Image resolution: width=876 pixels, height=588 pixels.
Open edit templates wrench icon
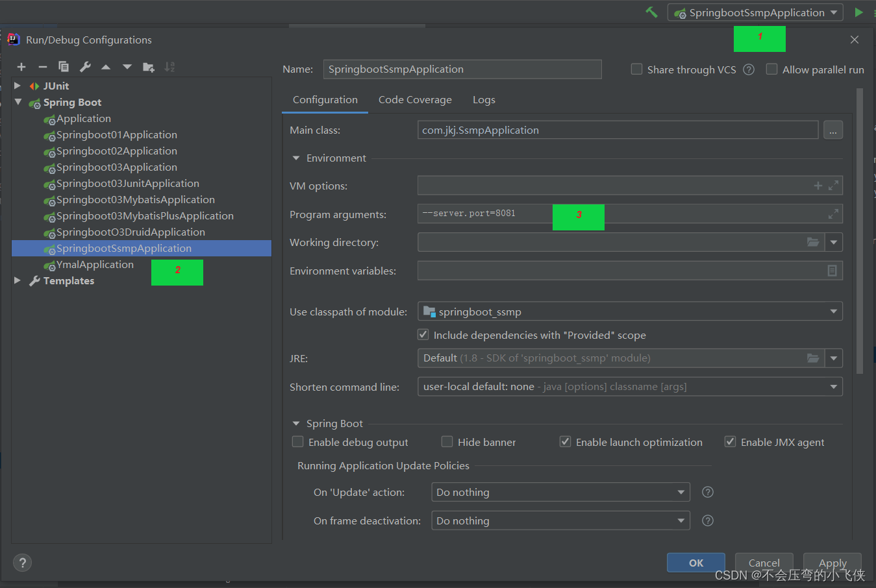(x=85, y=67)
